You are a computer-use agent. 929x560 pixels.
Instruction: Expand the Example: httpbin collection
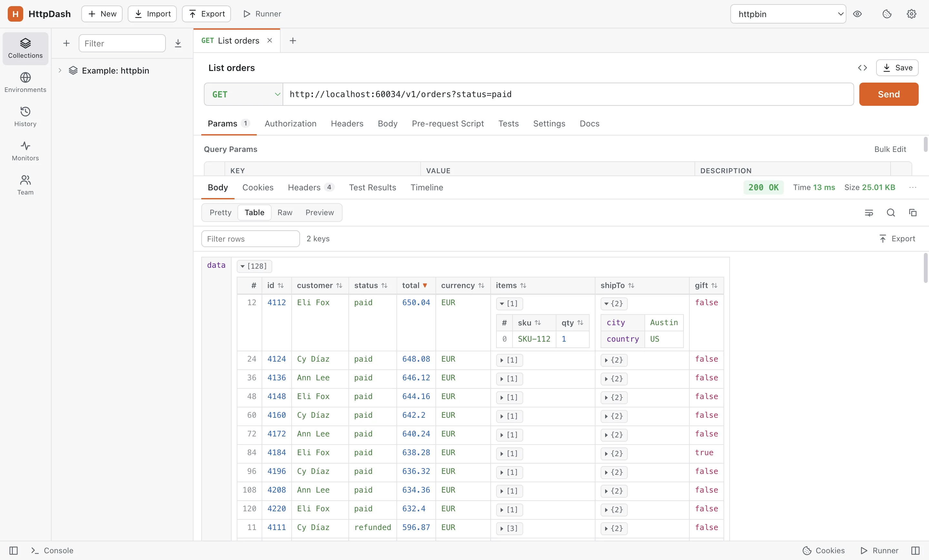coord(60,71)
